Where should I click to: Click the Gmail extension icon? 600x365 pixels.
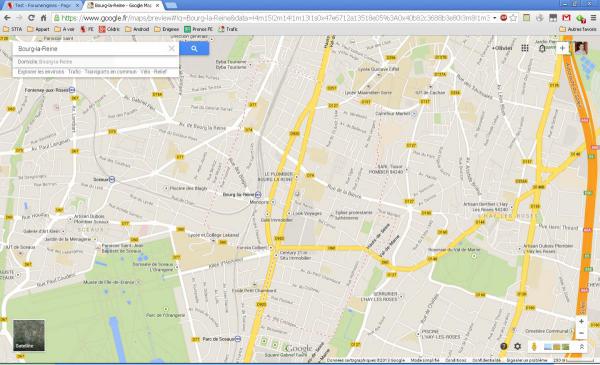pyautogui.click(x=566, y=18)
